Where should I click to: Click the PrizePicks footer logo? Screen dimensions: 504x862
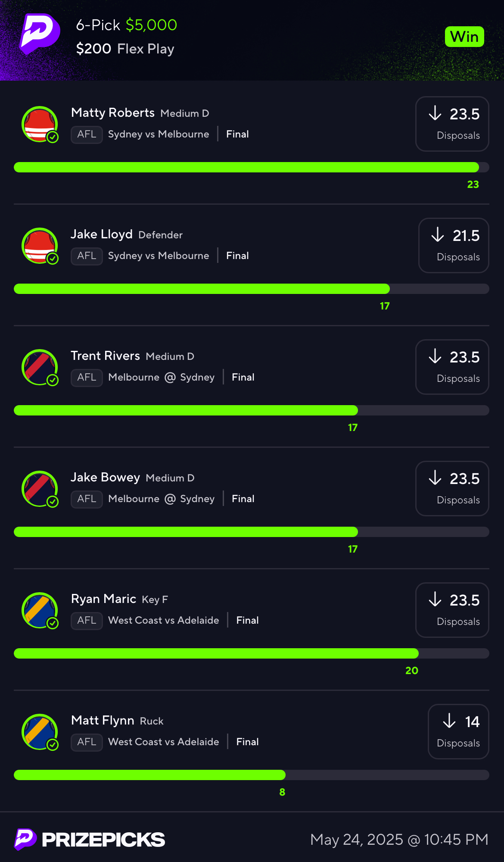click(90, 840)
